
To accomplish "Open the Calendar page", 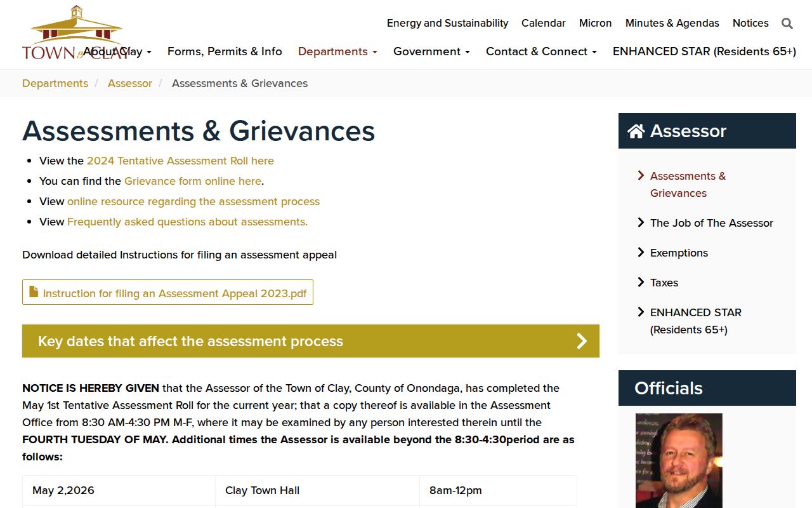I will [544, 23].
